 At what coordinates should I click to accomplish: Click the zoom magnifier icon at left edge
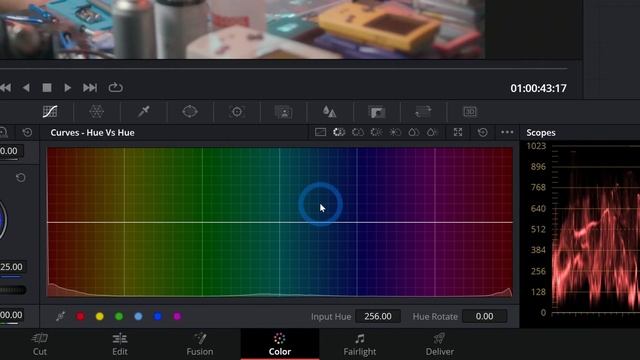[3, 132]
